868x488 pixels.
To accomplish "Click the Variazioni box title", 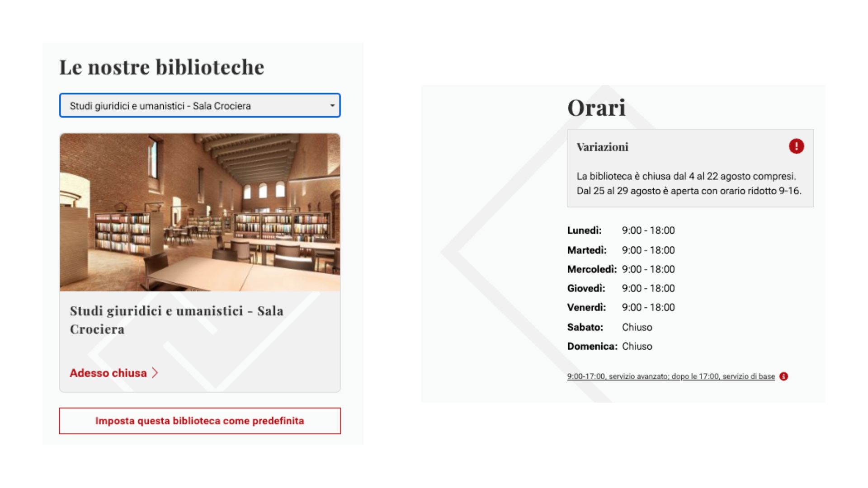I will click(602, 147).
